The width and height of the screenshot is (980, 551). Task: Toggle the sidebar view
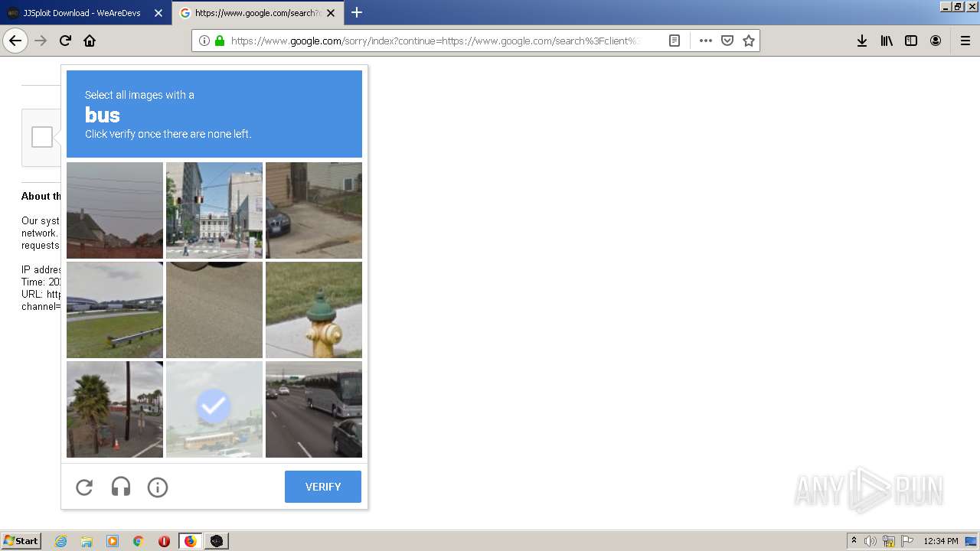(911, 41)
